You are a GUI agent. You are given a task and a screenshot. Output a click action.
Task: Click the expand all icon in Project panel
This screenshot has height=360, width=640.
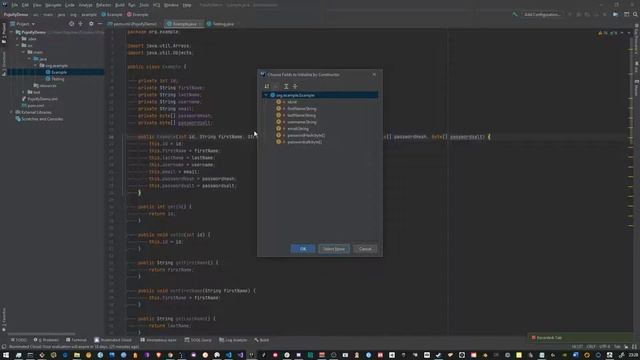81,24
